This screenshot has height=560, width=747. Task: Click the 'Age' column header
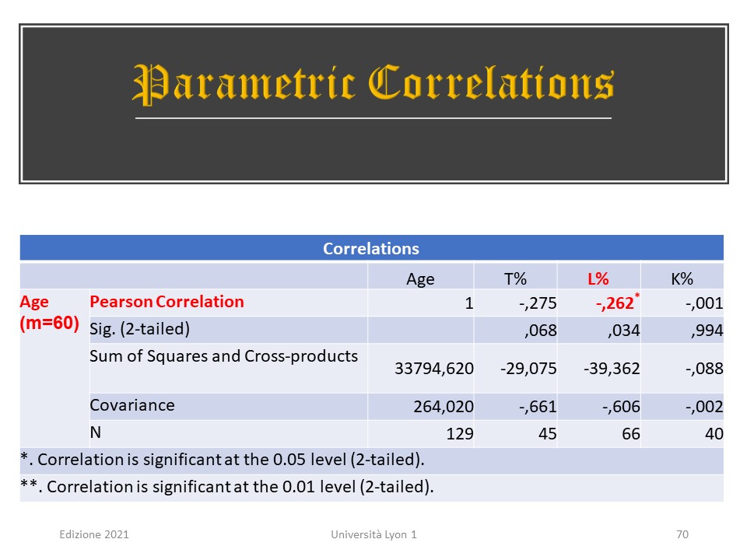click(x=420, y=279)
